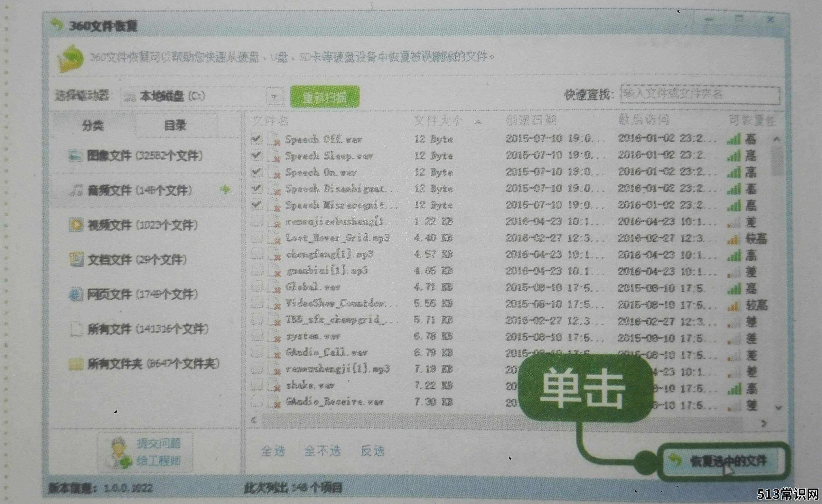
Task: Click the green arrow icon on 音频文件 row
Action: tap(226, 190)
